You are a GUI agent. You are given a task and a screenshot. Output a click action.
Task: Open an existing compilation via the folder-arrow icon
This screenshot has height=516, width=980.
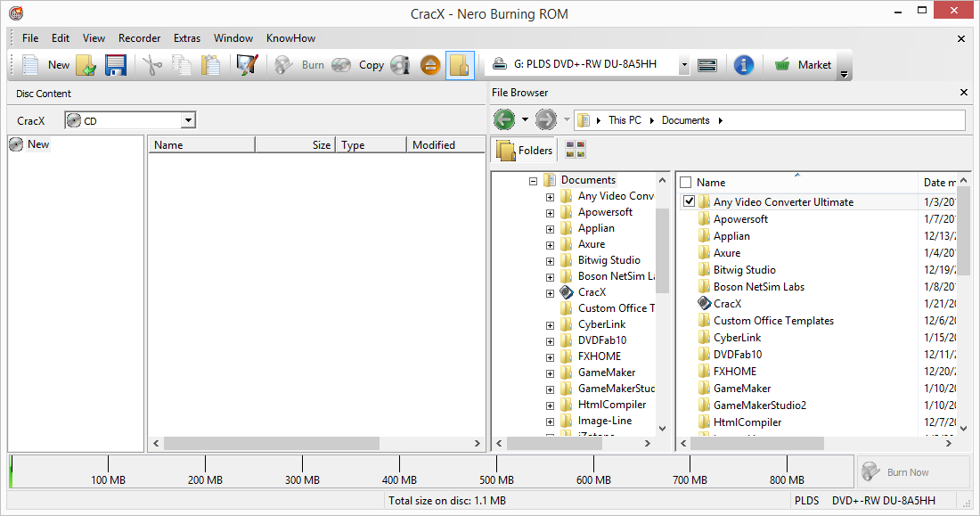86,65
